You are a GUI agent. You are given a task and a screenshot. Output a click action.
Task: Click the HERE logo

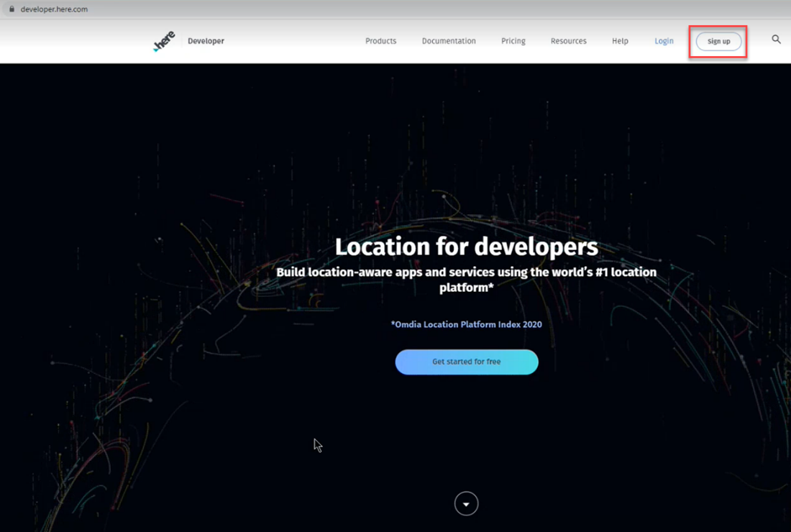[x=165, y=42]
